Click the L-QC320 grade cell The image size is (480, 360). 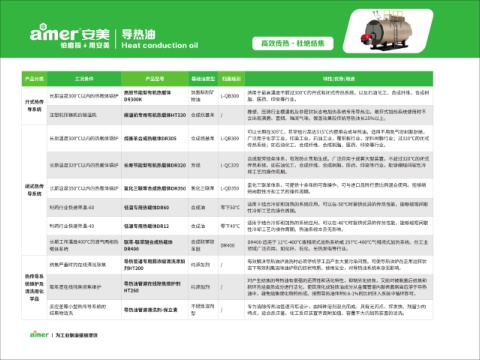[231, 165]
